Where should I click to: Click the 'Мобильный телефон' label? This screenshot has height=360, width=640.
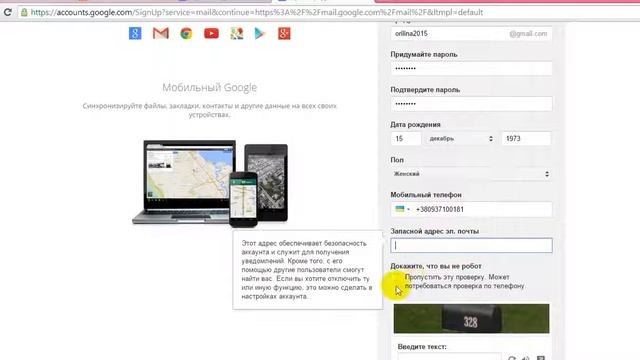pyautogui.click(x=426, y=195)
